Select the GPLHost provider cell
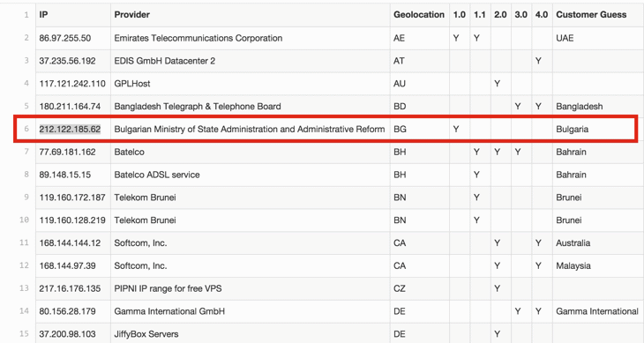This screenshot has height=343, width=644. (251, 84)
